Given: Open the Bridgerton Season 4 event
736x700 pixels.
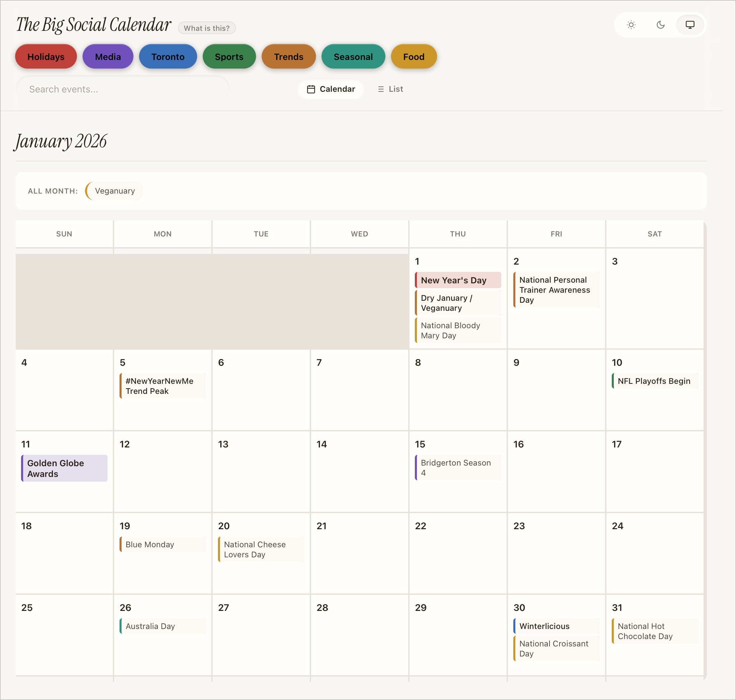Looking at the screenshot, I should [x=458, y=468].
